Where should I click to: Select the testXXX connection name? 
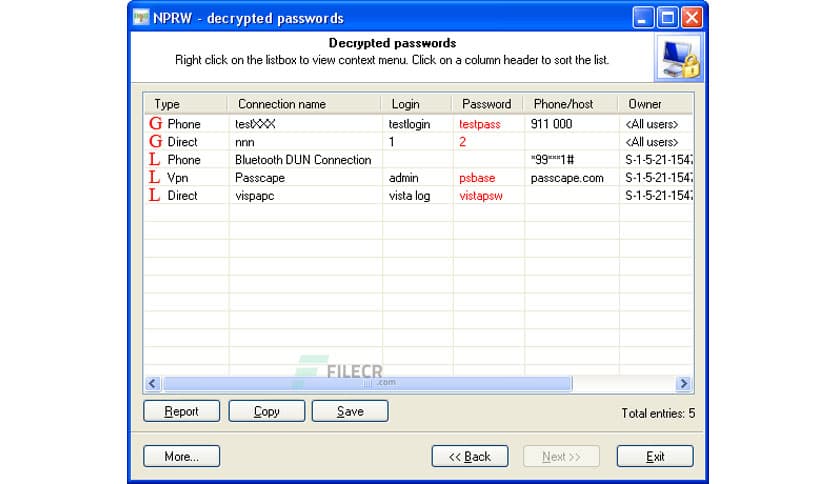(x=255, y=124)
